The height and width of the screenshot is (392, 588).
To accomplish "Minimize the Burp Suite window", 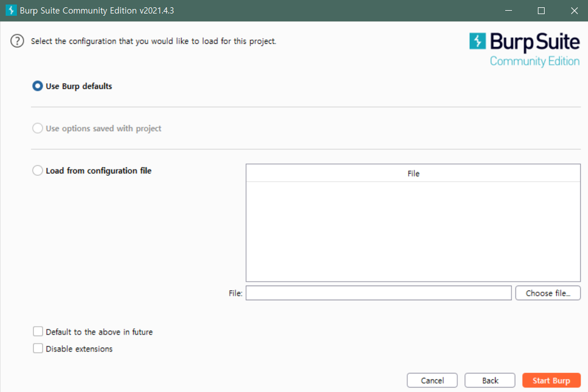I will [x=509, y=11].
